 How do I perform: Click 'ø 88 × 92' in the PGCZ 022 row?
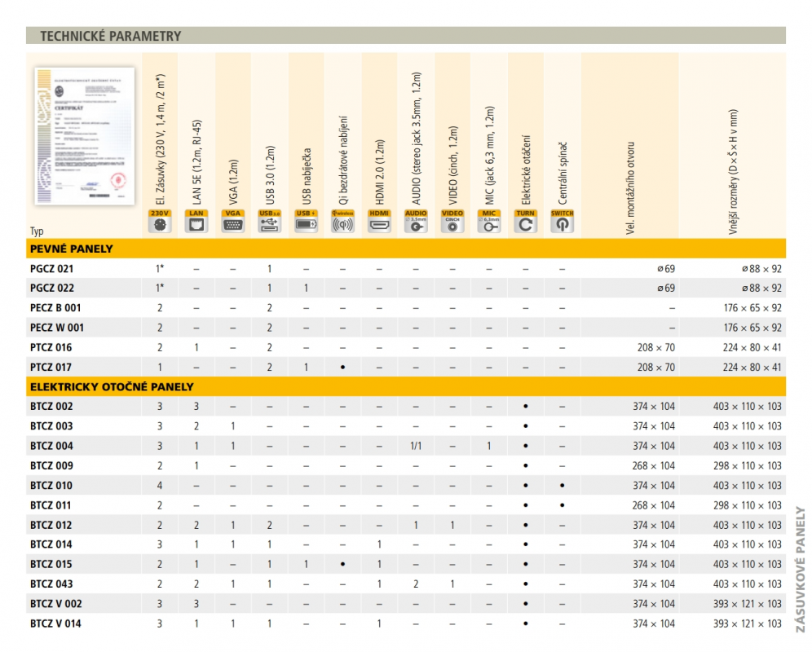(x=761, y=288)
